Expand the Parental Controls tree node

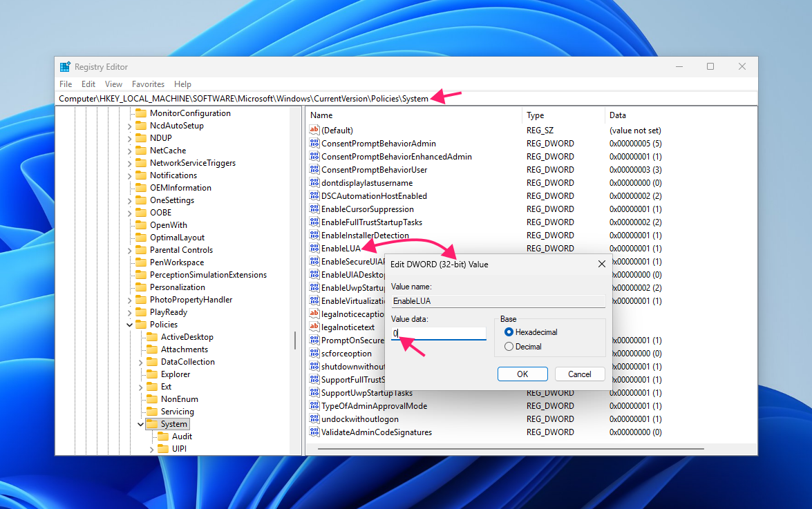coord(129,251)
